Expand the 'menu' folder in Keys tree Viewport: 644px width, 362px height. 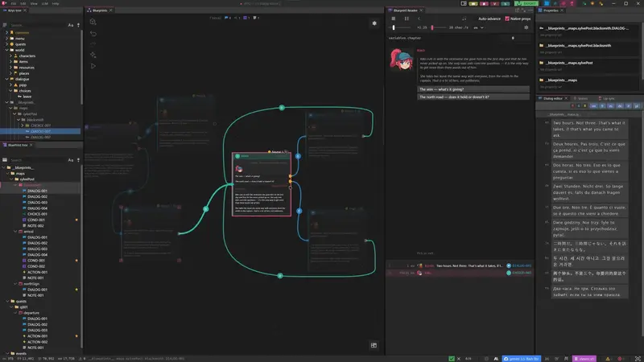point(7,38)
